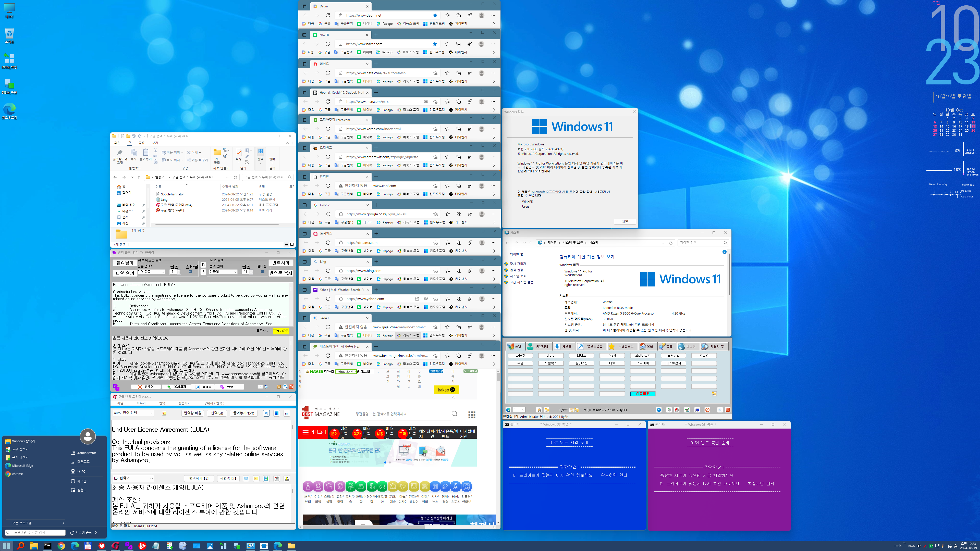980x551 pixels.
Task: Click favorite star in NAVER window address bar
Action: 435,44
